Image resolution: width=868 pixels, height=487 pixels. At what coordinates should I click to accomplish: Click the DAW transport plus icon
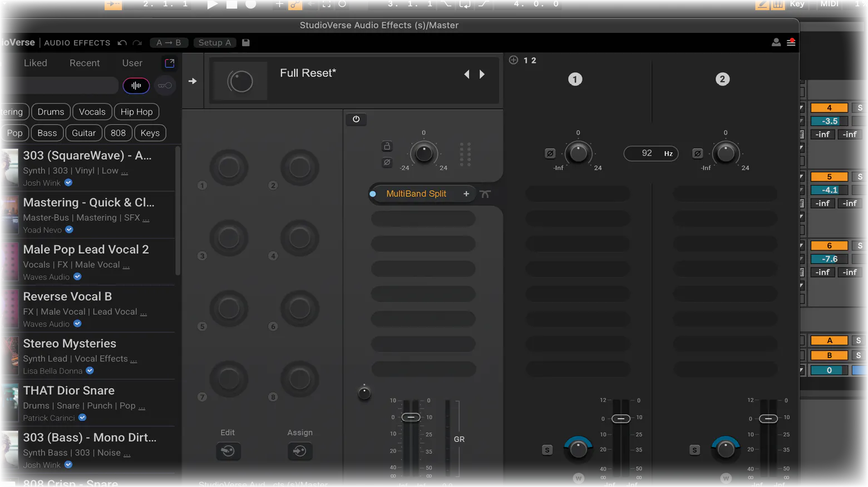point(279,4)
